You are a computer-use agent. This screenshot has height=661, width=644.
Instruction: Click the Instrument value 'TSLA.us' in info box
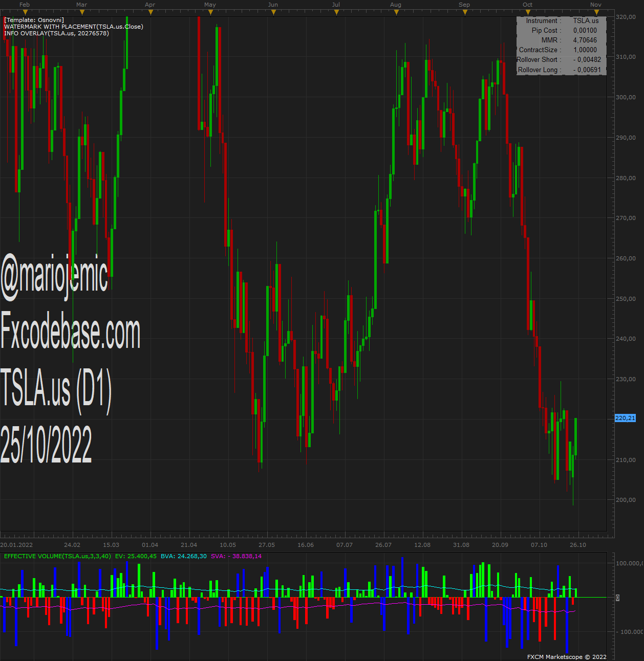pos(586,20)
